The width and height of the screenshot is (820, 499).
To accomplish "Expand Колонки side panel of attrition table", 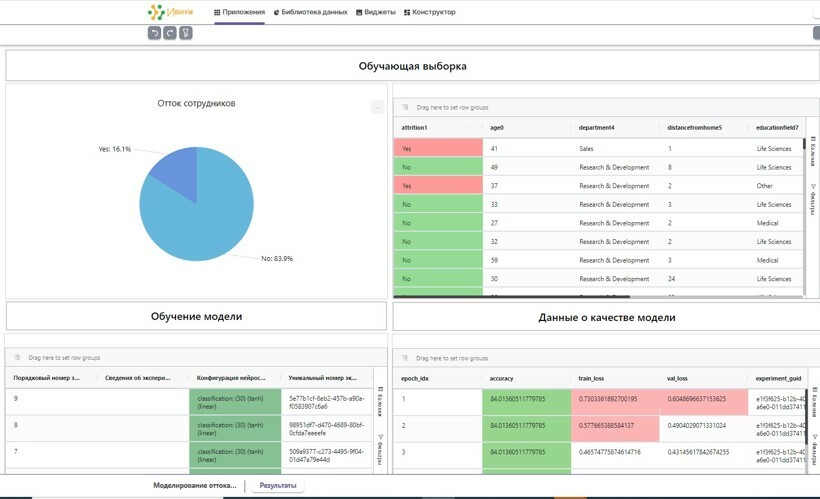I will [x=813, y=151].
